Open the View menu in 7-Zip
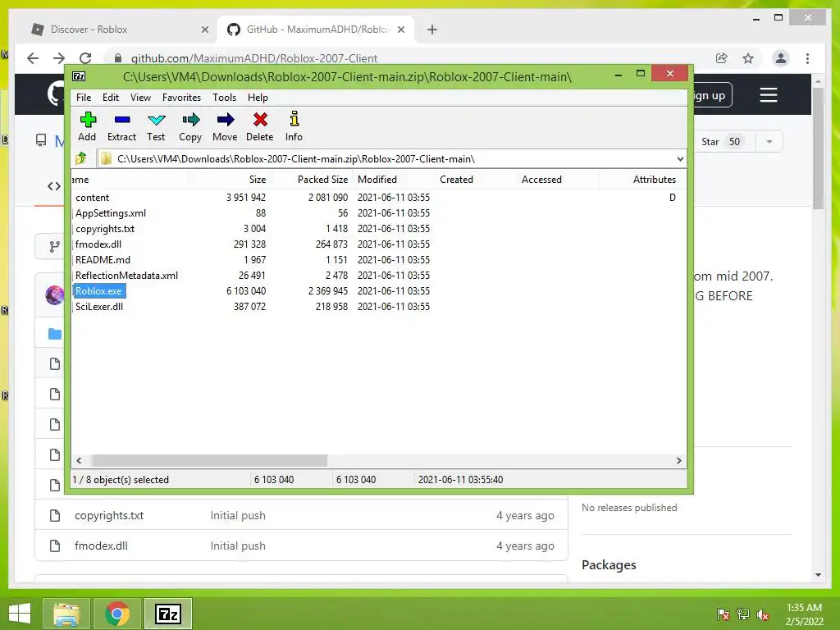Viewport: 840px width, 630px height. pyautogui.click(x=140, y=98)
